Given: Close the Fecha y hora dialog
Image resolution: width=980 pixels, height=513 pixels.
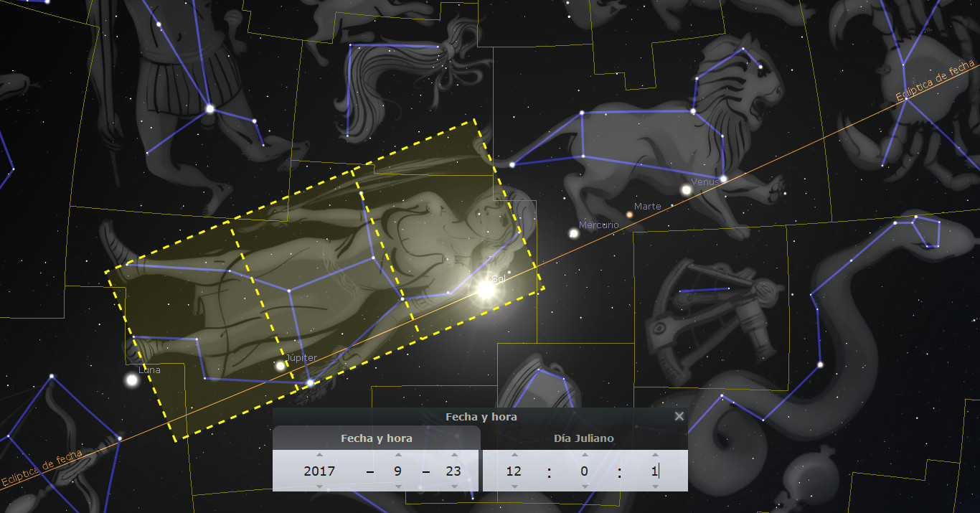Looking at the screenshot, I should [679, 416].
